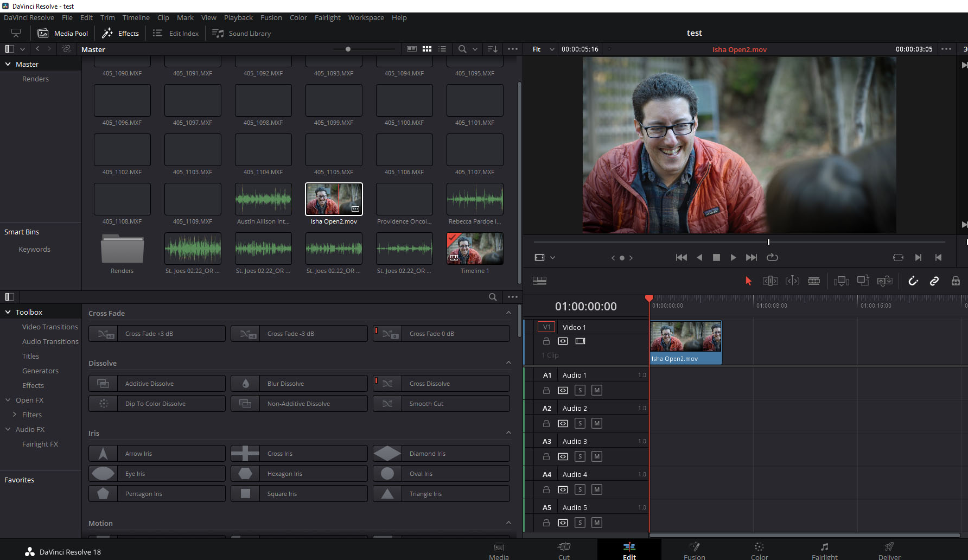Viewport: 968px width, 560px height.
Task: Open media pool three-dot options menu
Action: coord(513,49)
